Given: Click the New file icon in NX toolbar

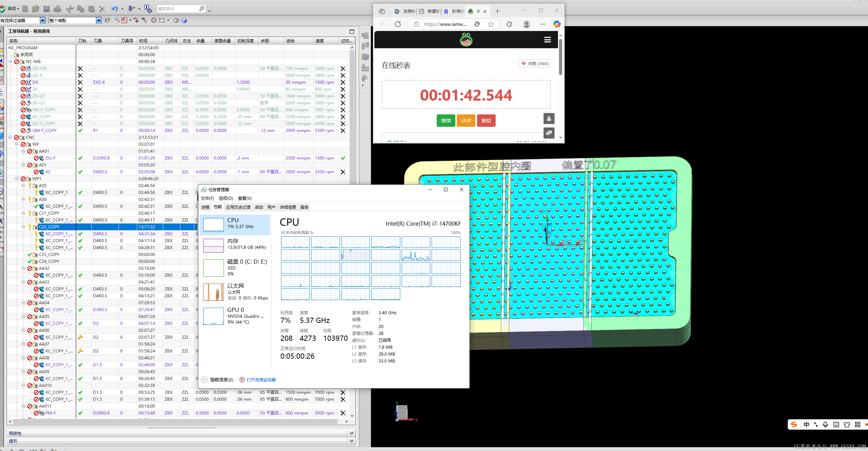Looking at the screenshot, I should (x=25, y=9).
